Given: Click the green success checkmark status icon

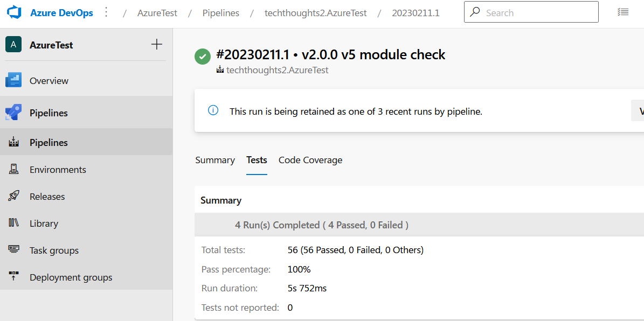Looking at the screenshot, I should [x=203, y=57].
